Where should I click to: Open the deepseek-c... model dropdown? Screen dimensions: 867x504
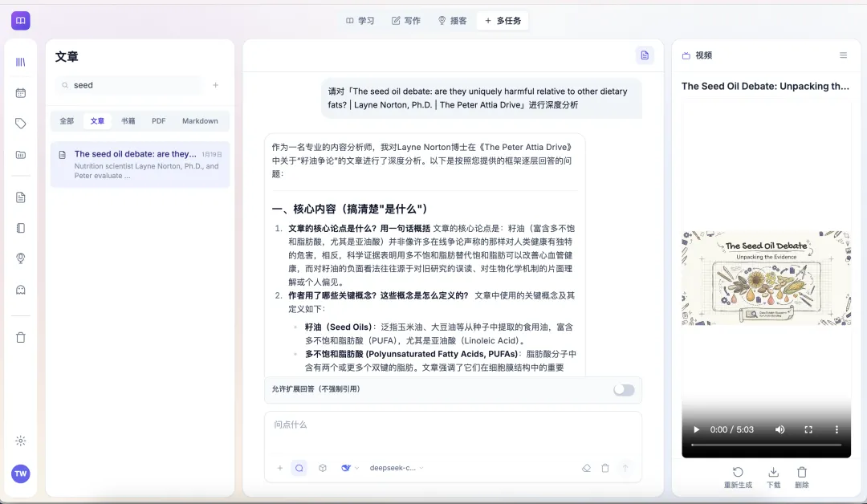tap(397, 468)
